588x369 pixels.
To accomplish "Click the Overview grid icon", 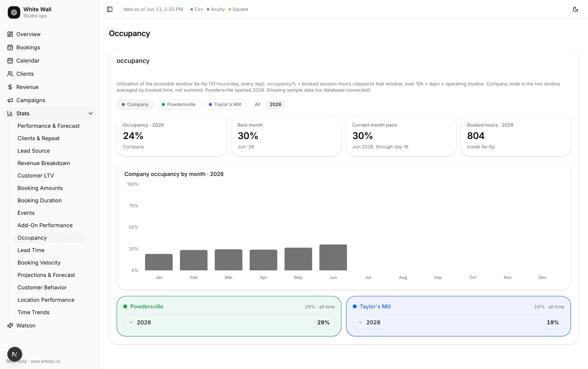I will (x=10, y=34).
